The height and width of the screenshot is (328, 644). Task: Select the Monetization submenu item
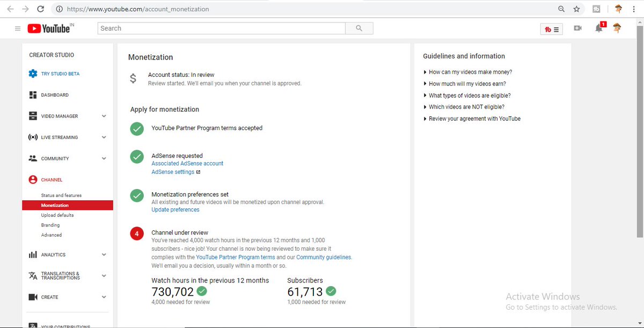pyautogui.click(x=68, y=205)
